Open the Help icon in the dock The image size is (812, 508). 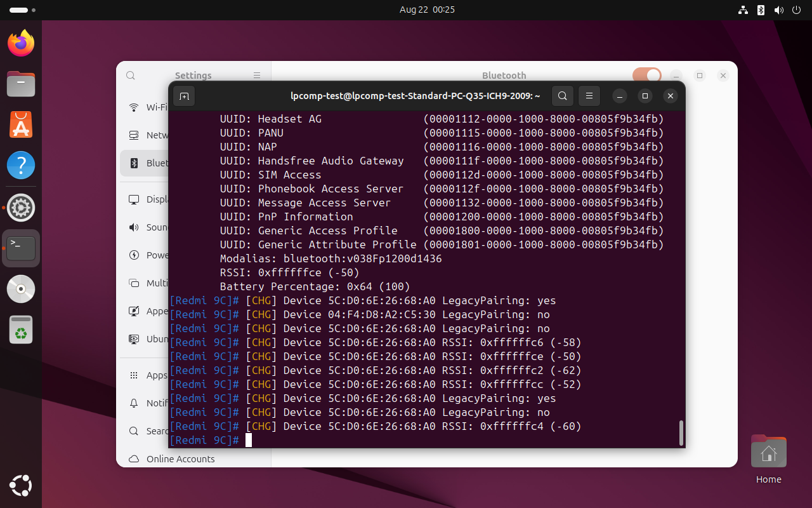[x=21, y=166]
